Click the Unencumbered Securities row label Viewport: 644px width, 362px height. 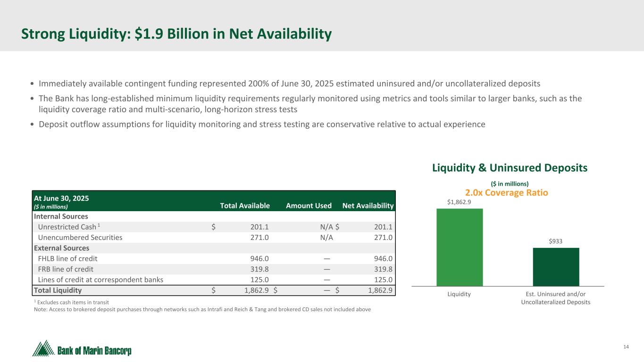pos(80,238)
